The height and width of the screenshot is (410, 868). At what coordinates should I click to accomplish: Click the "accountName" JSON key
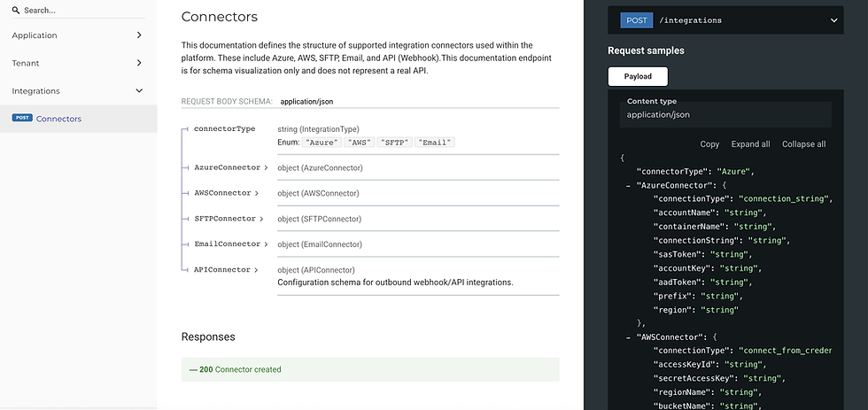click(x=684, y=213)
